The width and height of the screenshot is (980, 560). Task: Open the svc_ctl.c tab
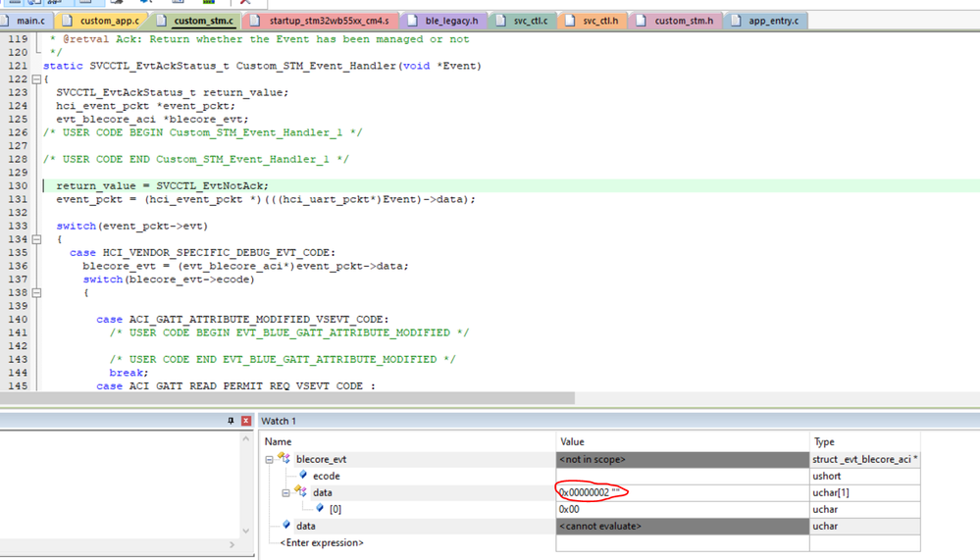coord(523,21)
